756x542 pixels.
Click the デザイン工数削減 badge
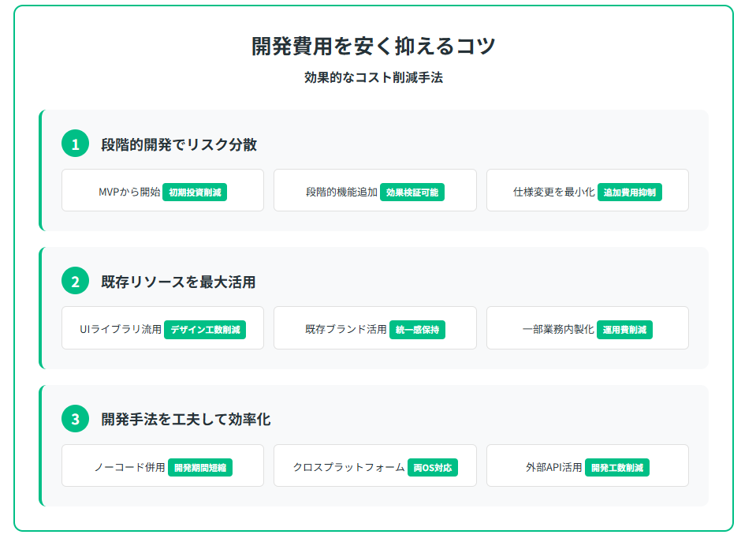(205, 330)
